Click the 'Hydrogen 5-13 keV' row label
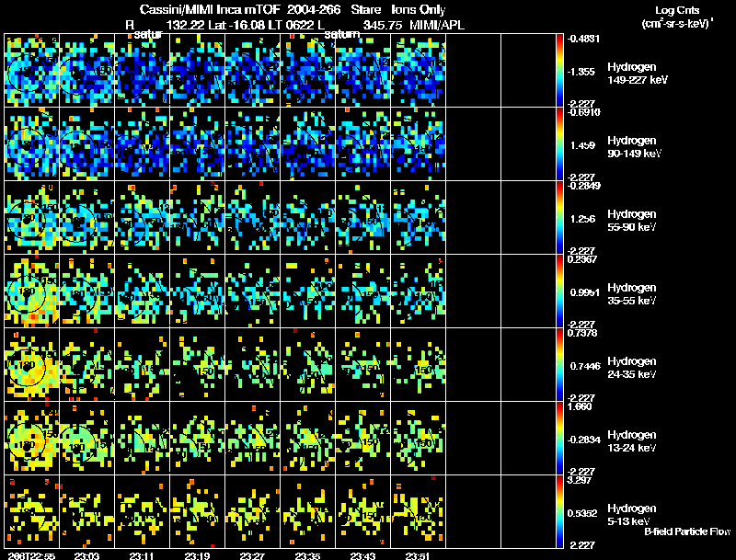 tap(632, 515)
